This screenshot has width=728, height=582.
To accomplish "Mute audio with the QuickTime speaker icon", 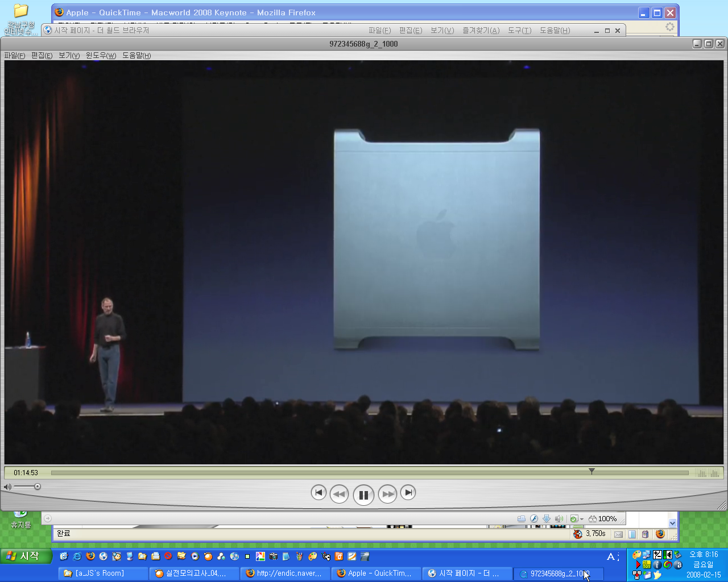I will 7,487.
